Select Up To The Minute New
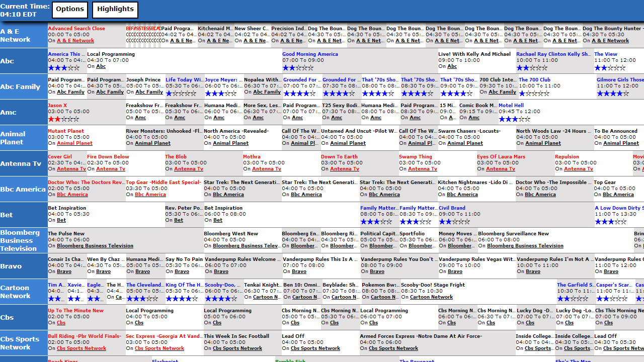This screenshot has height=362, width=644. [x=76, y=311]
